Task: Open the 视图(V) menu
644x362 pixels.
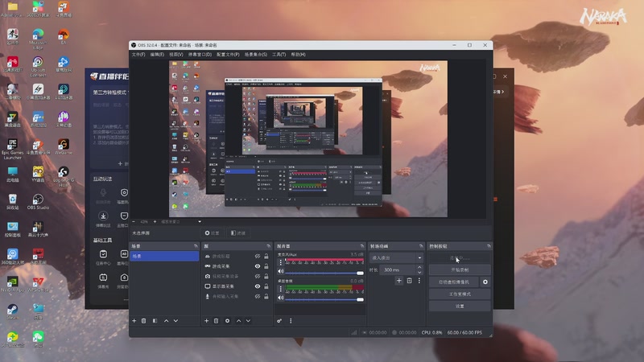Action: (176, 55)
